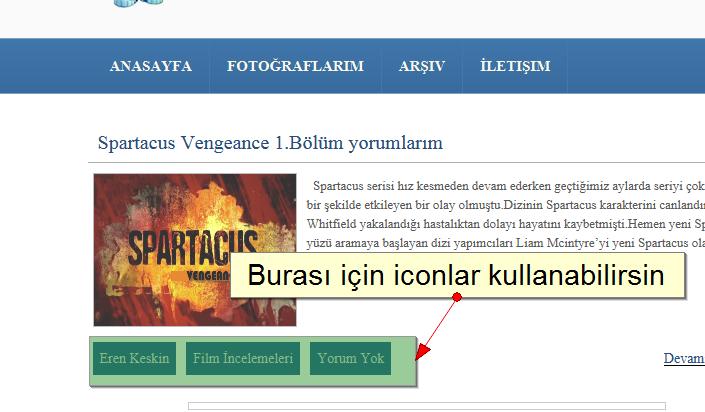Click the Eren Keskin author tag
Screen dimensions: 705x412
click(x=134, y=358)
